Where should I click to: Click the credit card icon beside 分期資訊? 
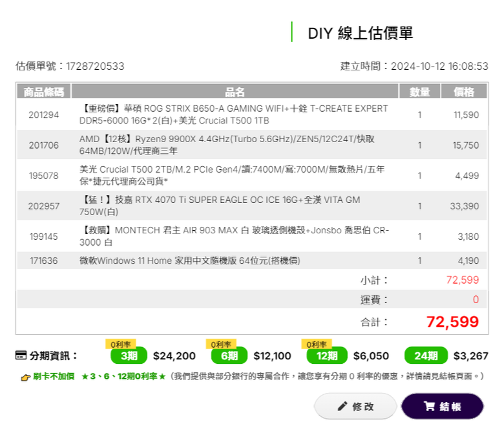tap(21, 355)
